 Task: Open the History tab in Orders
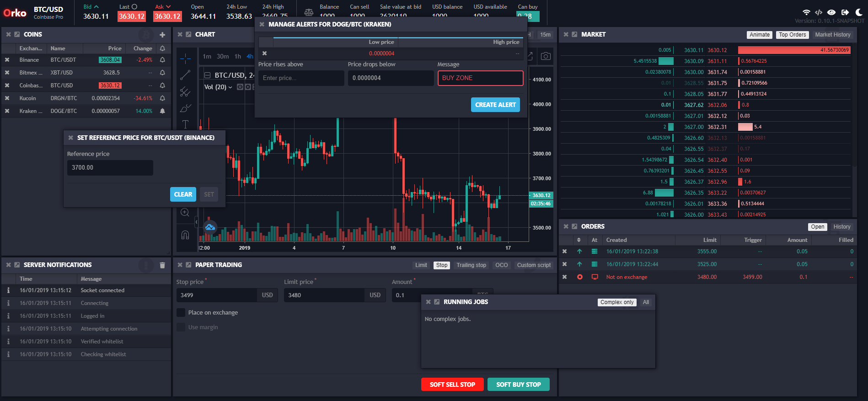tap(841, 227)
